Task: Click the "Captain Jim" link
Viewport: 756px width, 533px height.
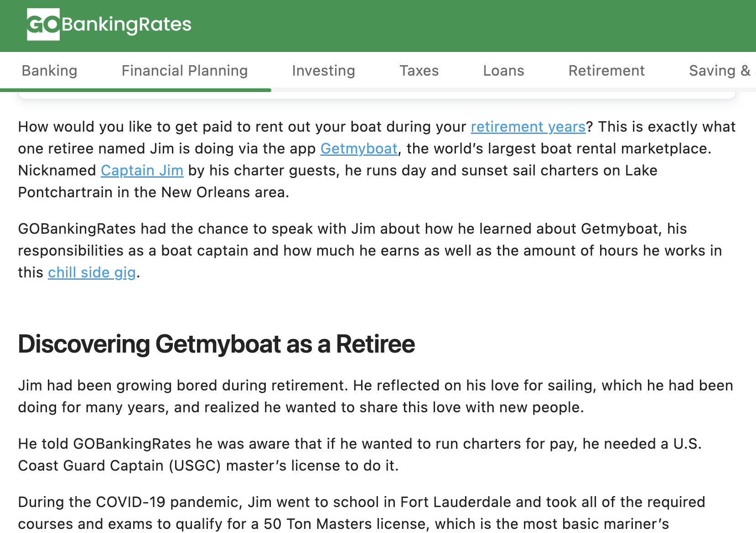Action: tap(142, 170)
